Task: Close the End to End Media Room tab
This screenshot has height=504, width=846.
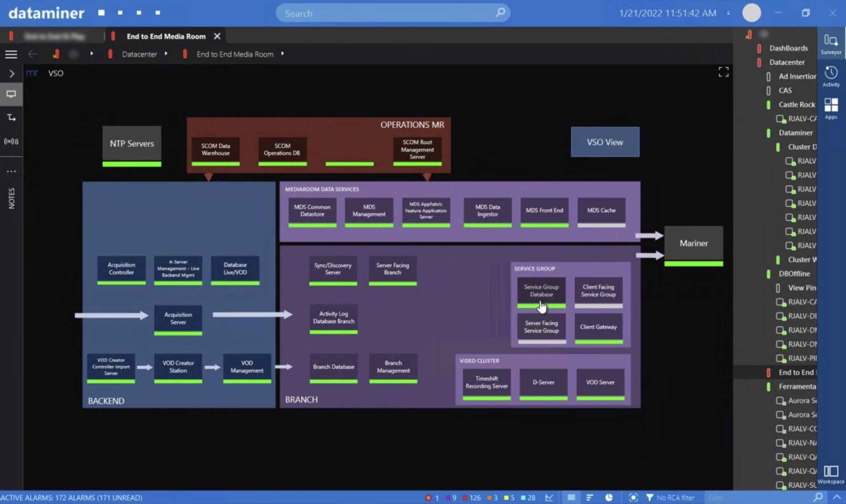Action: coord(217,36)
